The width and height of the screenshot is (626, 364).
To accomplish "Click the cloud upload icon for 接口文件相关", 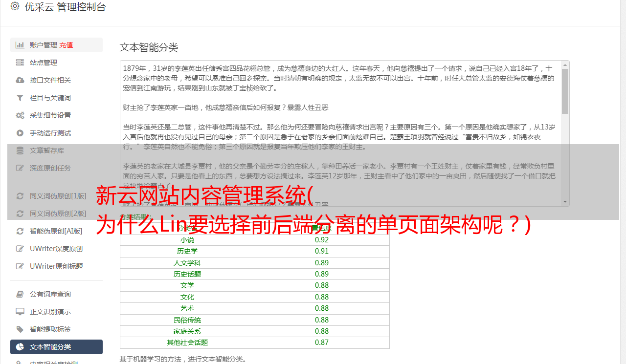I will (20, 80).
